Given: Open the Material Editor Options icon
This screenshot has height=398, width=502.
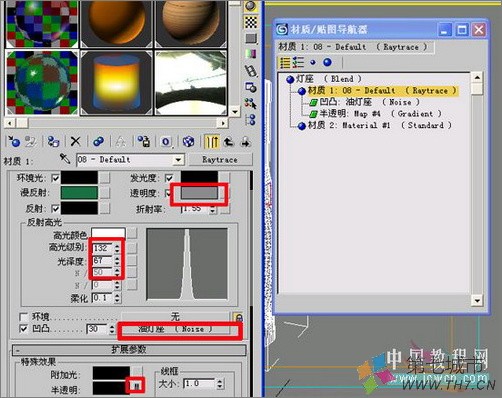Looking at the screenshot, I should tap(251, 87).
